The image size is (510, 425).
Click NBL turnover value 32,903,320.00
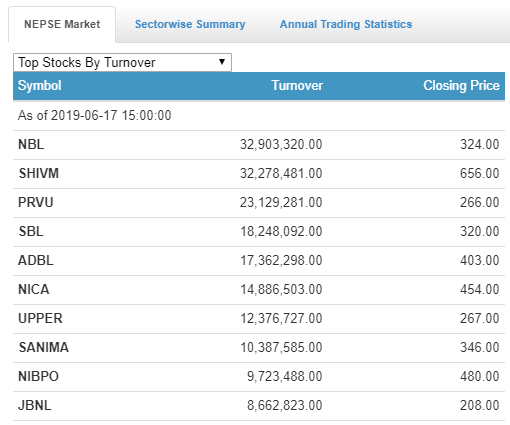pos(281,144)
